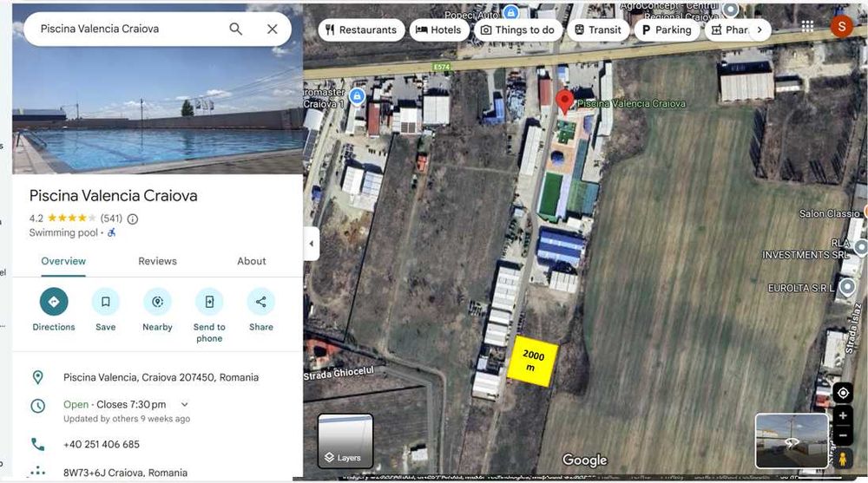The width and height of the screenshot is (868, 483).
Task: Open the Layers map type selector
Action: coord(345,441)
